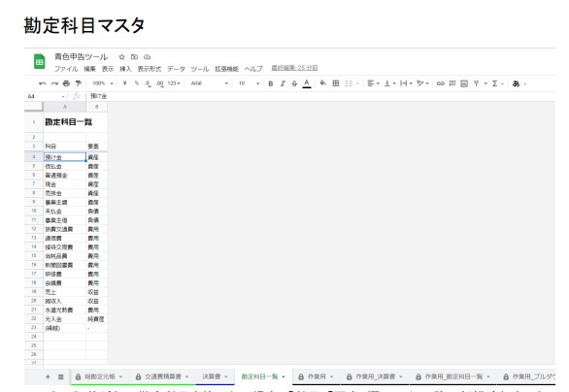This screenshot has height=392, width=569.
Task: Open text wrapping dropdown
Action: 406,83
